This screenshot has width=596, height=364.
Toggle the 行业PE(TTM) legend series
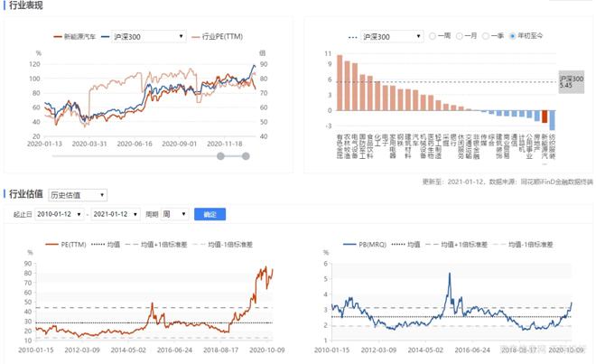pos(196,37)
